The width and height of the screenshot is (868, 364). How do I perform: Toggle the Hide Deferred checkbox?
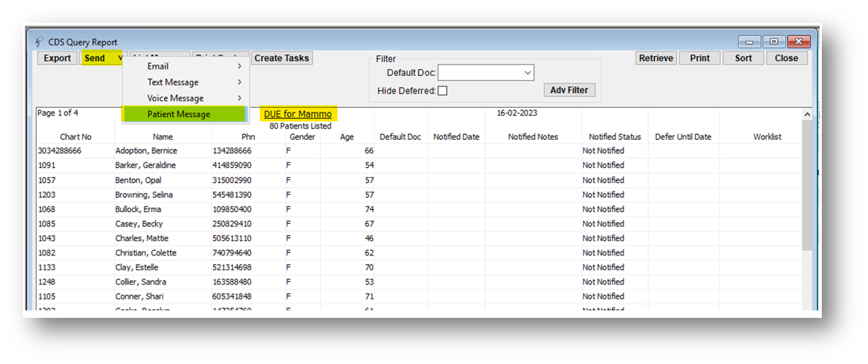coord(443,91)
